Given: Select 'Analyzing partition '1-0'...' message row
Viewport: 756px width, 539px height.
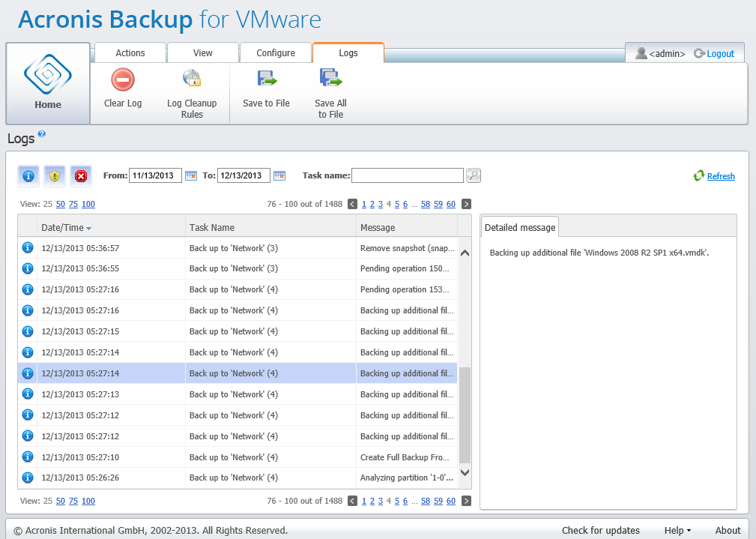Looking at the screenshot, I should (x=238, y=478).
